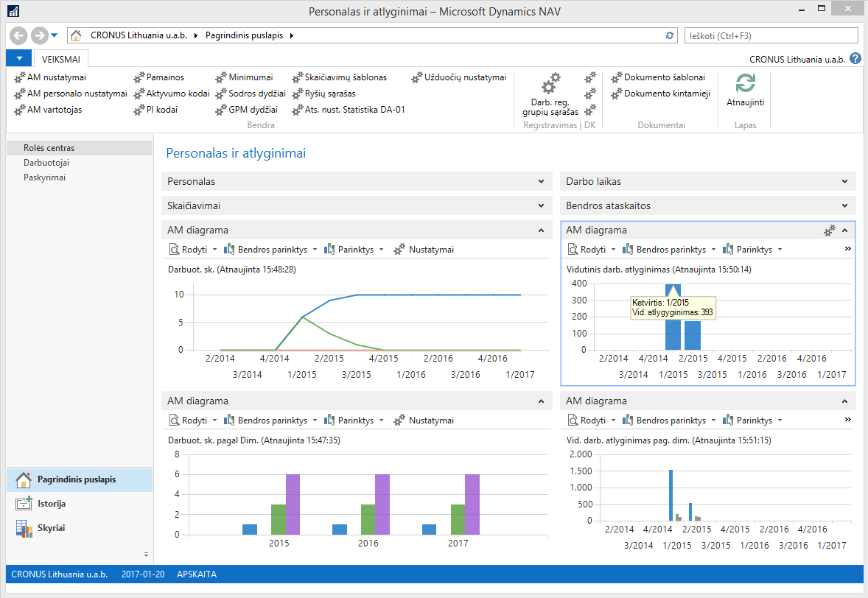
Task: Open Bendros parinktys in Darbuot. sk. diagram
Action: coord(270,250)
